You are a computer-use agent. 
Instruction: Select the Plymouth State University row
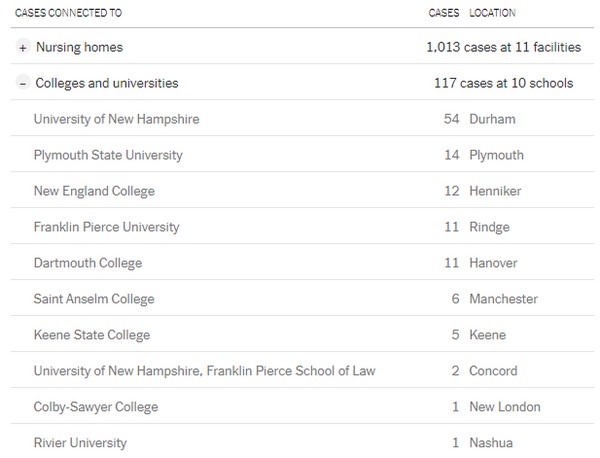[108, 155]
